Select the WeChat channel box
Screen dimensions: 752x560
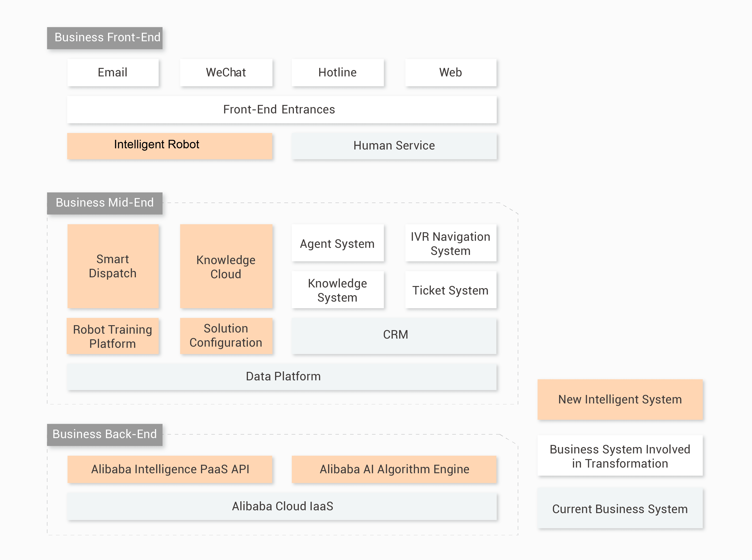coord(226,73)
